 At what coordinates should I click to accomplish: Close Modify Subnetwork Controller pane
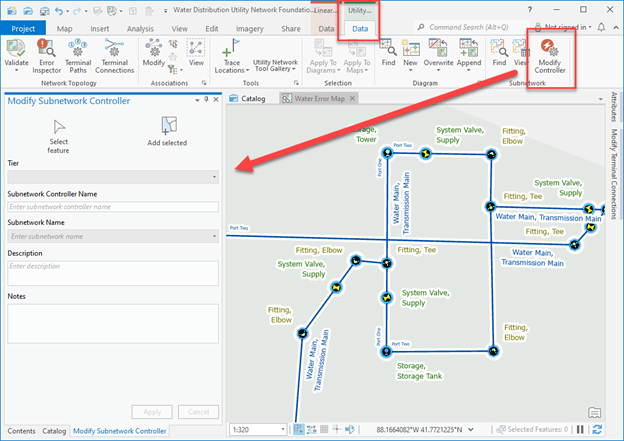[216, 100]
